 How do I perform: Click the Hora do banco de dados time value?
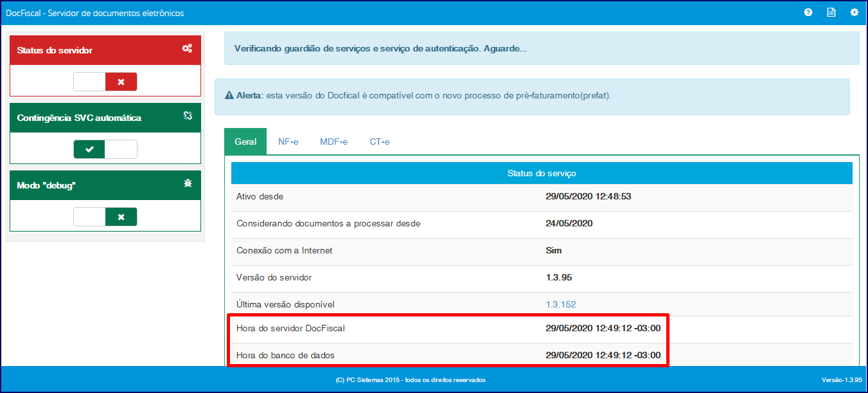[603, 355]
